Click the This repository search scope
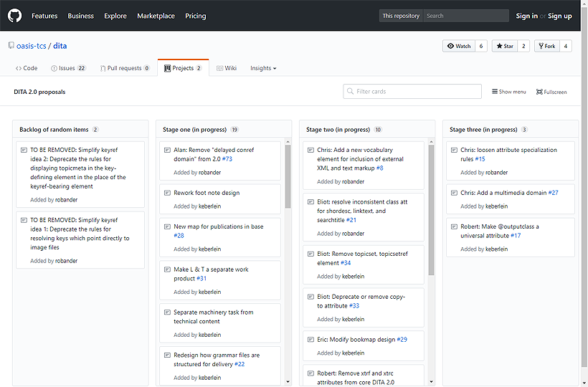588x387 pixels. [401, 16]
